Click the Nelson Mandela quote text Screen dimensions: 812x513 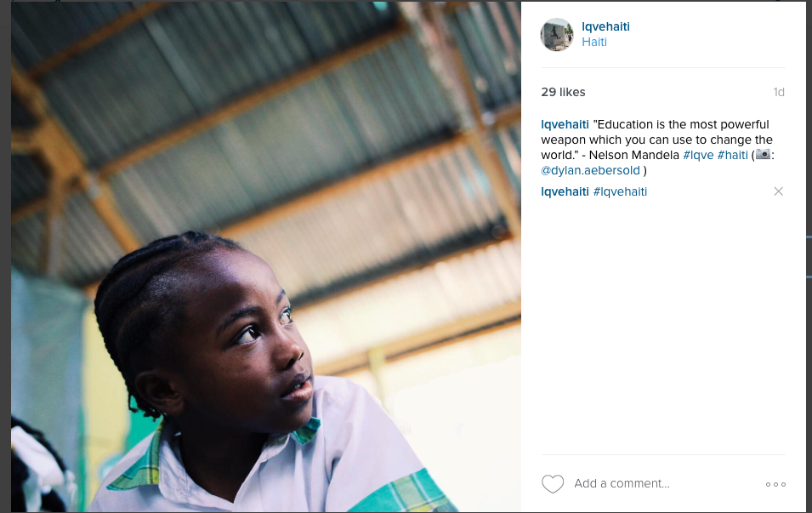[x=656, y=140]
